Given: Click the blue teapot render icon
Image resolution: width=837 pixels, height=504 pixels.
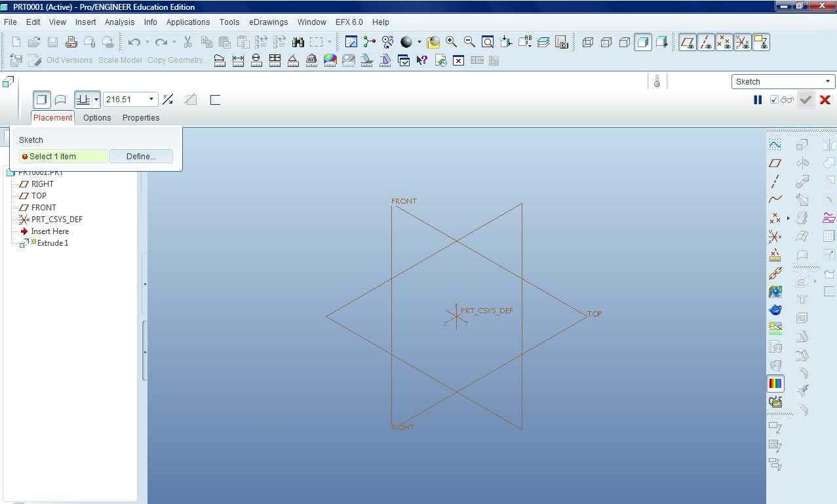Looking at the screenshot, I should tap(775, 309).
